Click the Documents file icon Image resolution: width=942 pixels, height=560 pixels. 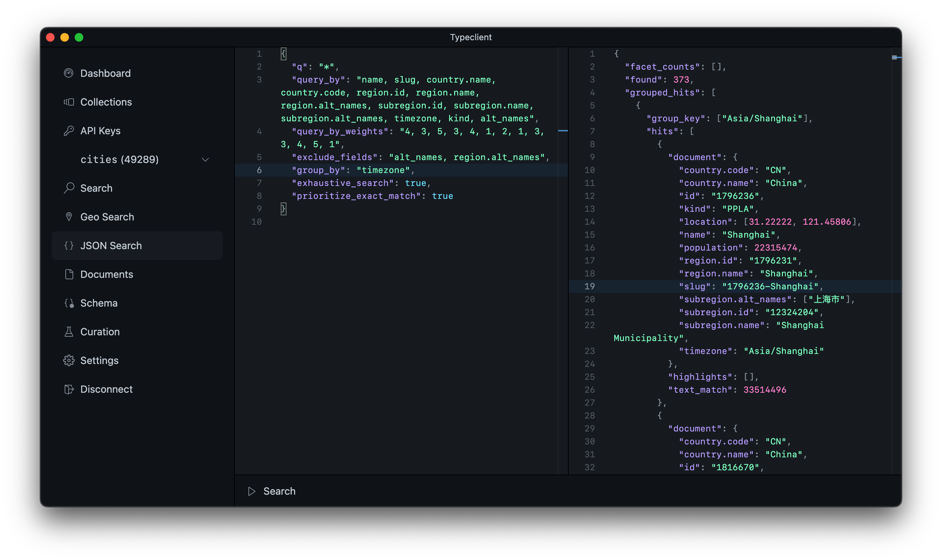tap(69, 274)
